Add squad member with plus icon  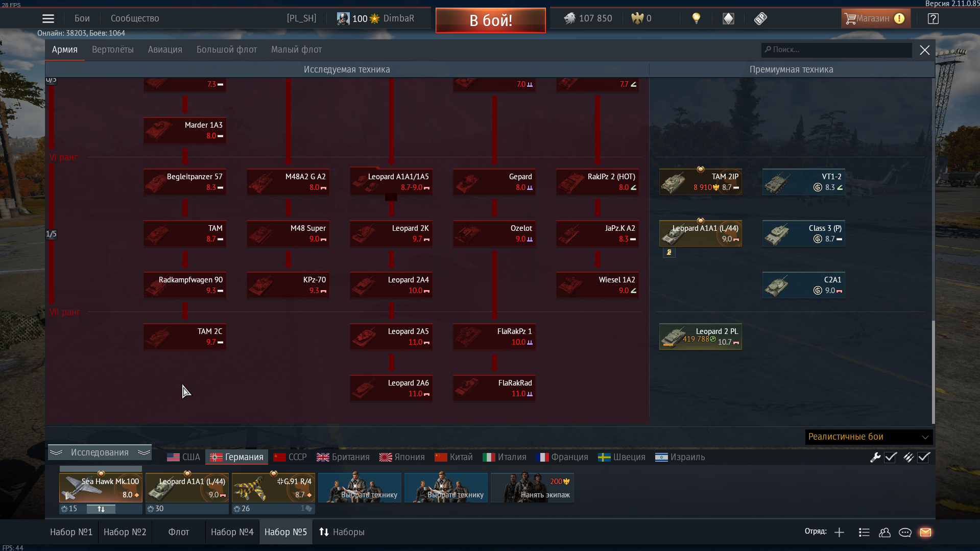pyautogui.click(x=839, y=532)
